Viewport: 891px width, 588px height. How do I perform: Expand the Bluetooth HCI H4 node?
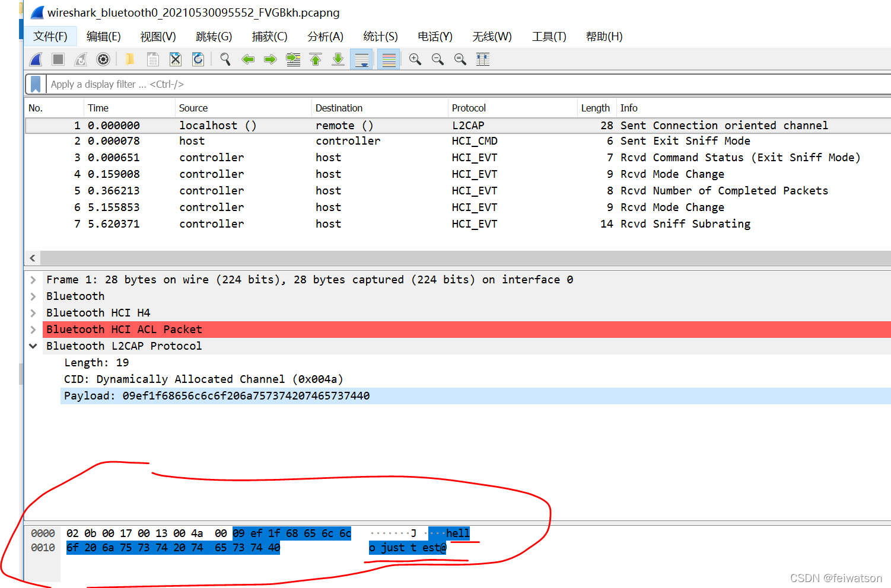33,313
